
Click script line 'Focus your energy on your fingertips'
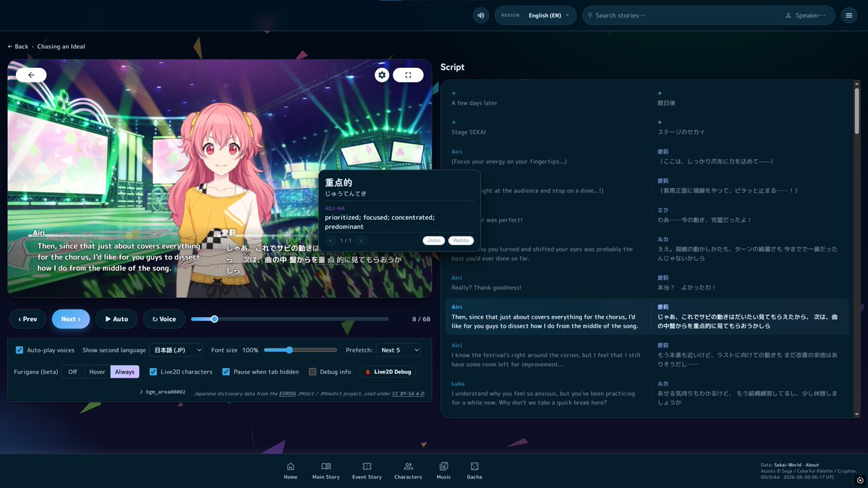tap(509, 161)
